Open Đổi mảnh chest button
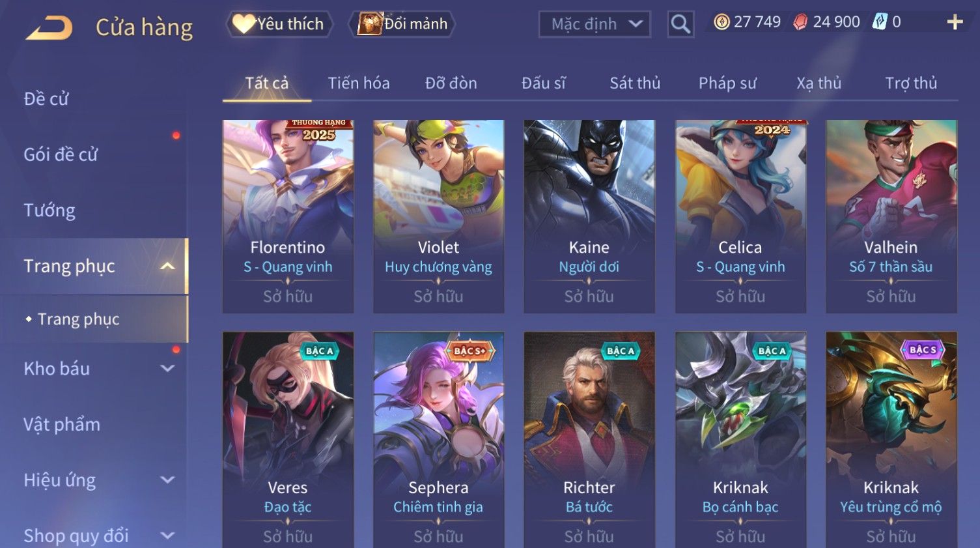Screen dimensions: 980x548 [402, 24]
